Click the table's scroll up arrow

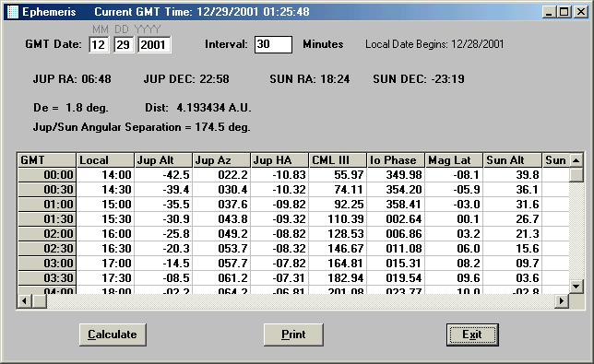tap(576, 160)
